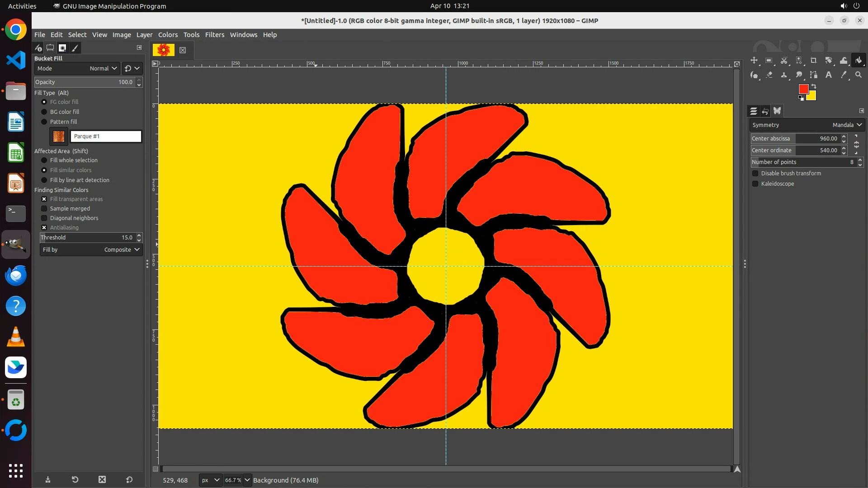This screenshot has height=488, width=868.
Task: Swap foreground and background colors
Action: click(x=814, y=86)
